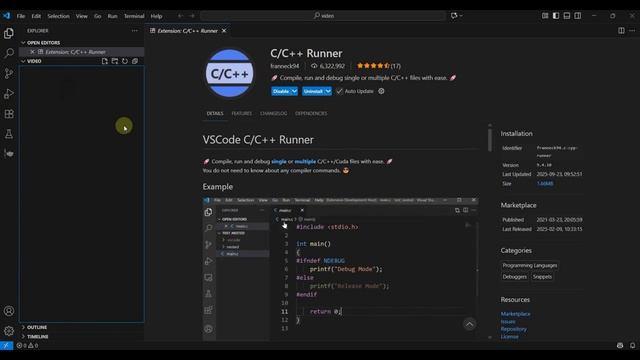The image size is (640, 360).
Task: Open Explorer views and more actions menu
Action: (135, 31)
